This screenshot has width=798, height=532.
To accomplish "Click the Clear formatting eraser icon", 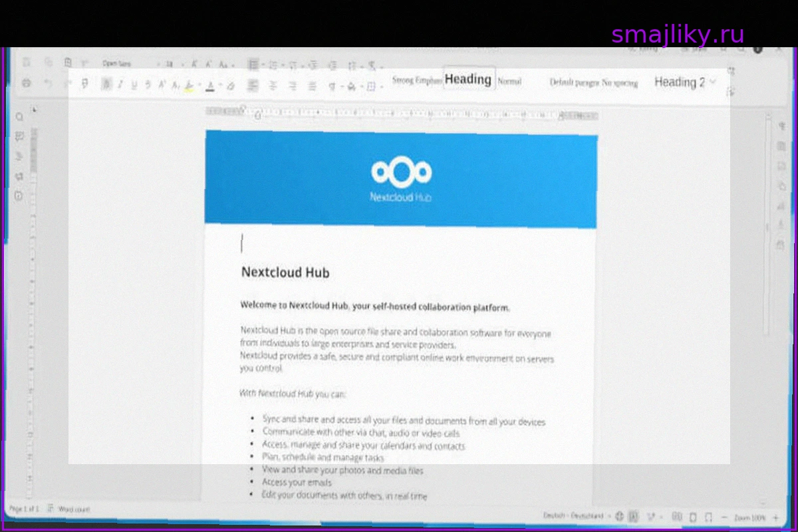I will coord(231,85).
